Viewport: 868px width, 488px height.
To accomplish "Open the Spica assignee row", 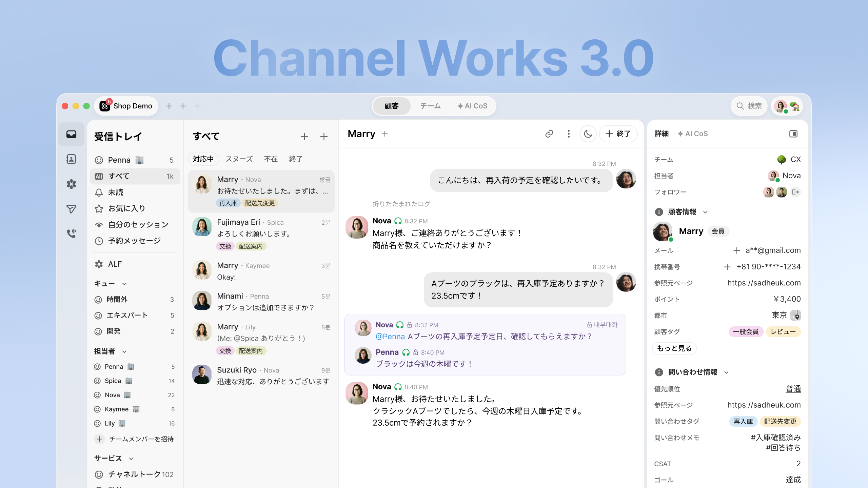I will [135, 381].
